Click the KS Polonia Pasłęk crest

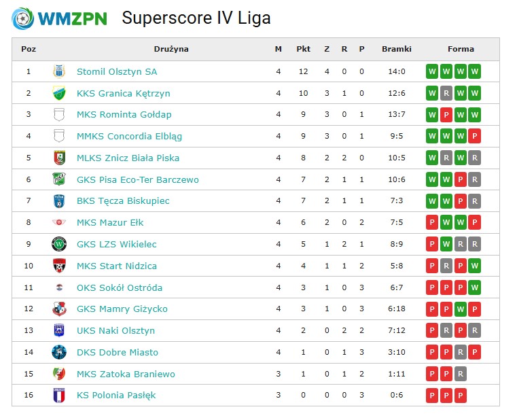[59, 396]
